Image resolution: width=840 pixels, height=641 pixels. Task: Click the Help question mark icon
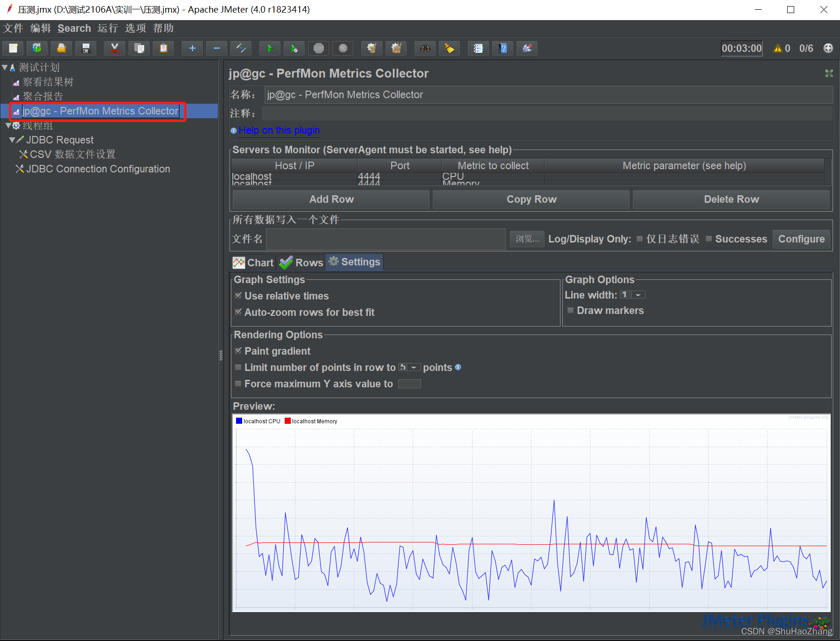point(503,48)
